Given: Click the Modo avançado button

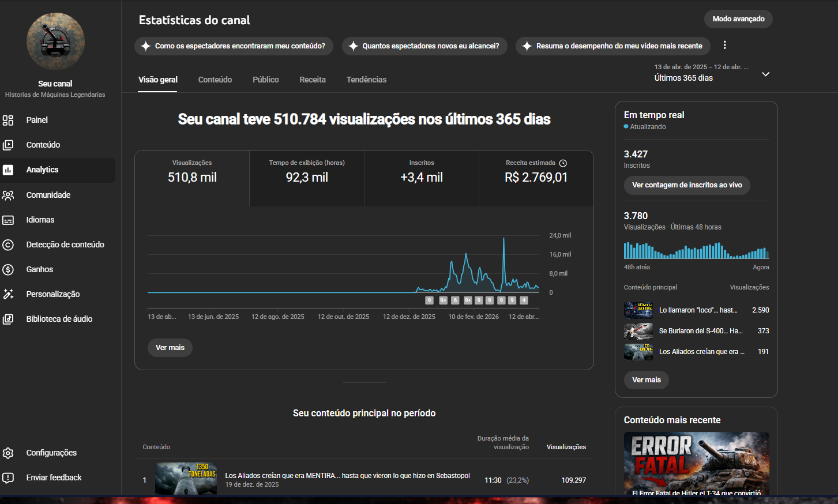Looking at the screenshot, I should pos(738,19).
